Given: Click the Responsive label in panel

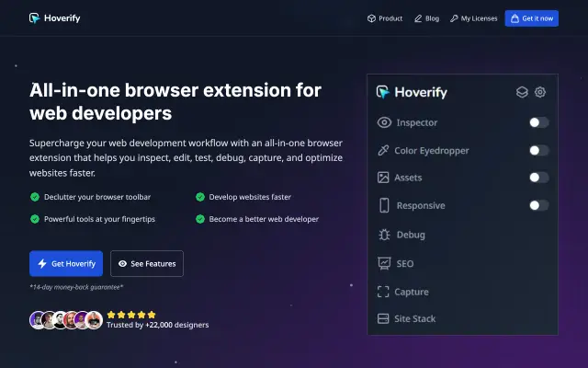Looking at the screenshot, I should 421,206.
